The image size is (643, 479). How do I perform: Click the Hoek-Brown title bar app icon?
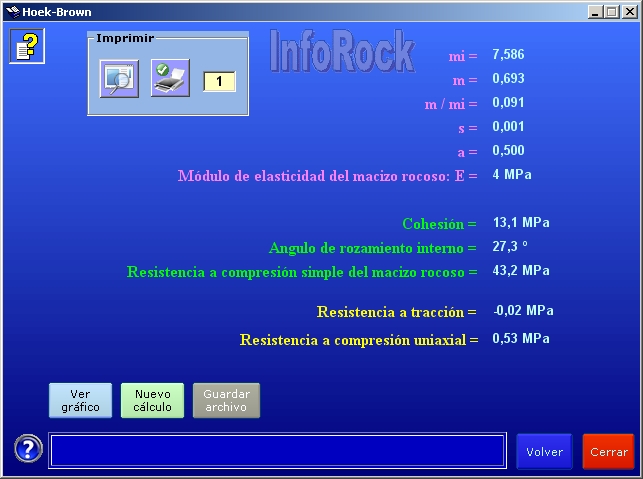[11, 11]
